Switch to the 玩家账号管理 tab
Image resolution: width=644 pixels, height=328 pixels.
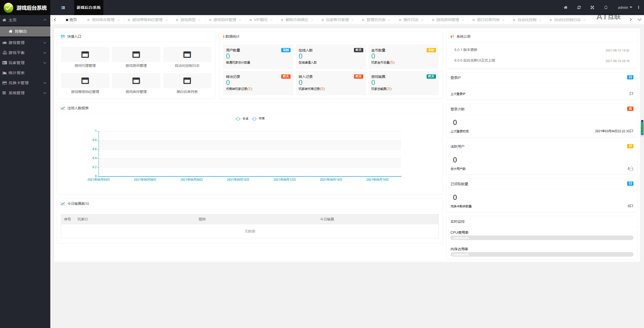tap(337, 20)
